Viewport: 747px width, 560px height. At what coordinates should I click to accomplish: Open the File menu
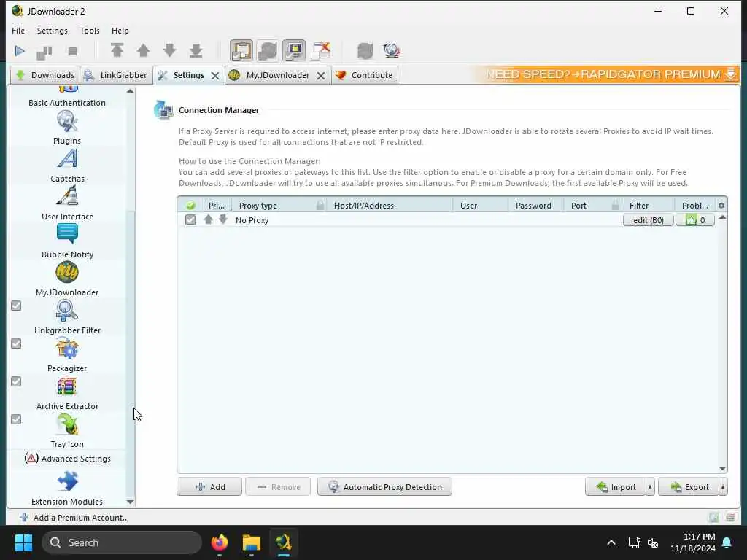point(18,31)
